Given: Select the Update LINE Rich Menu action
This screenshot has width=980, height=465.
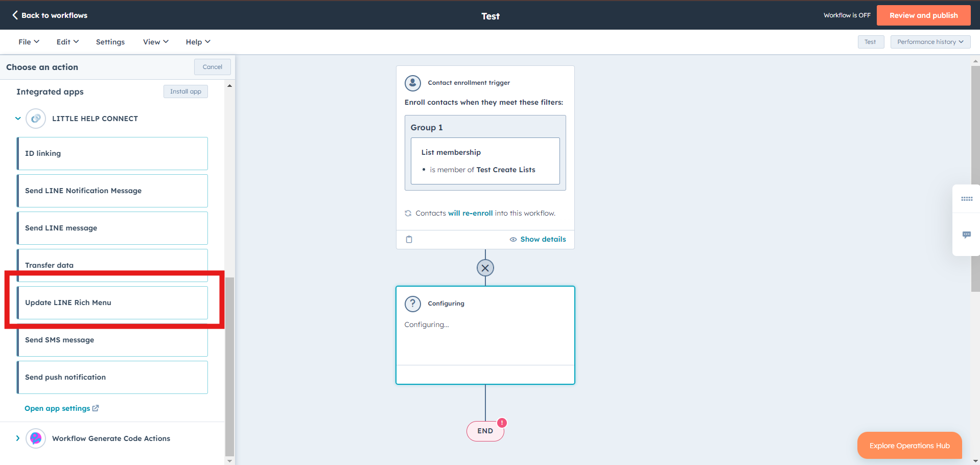Looking at the screenshot, I should pyautogui.click(x=112, y=303).
